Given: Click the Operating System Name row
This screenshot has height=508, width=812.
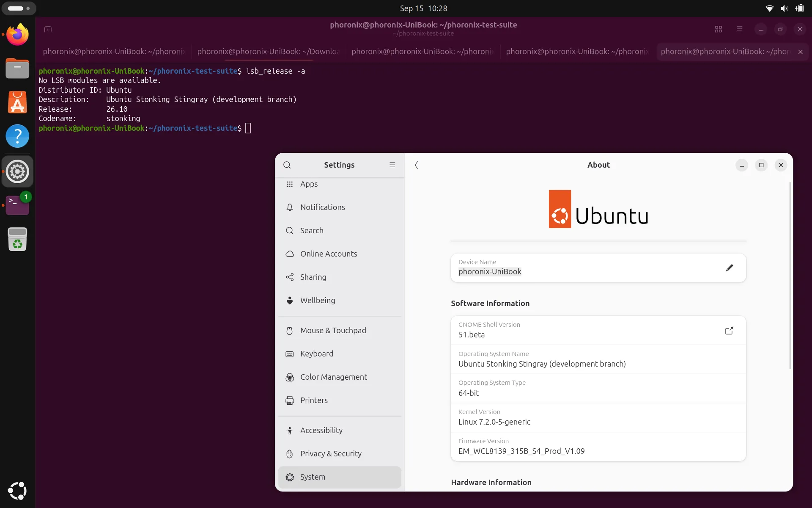Looking at the screenshot, I should (598, 359).
